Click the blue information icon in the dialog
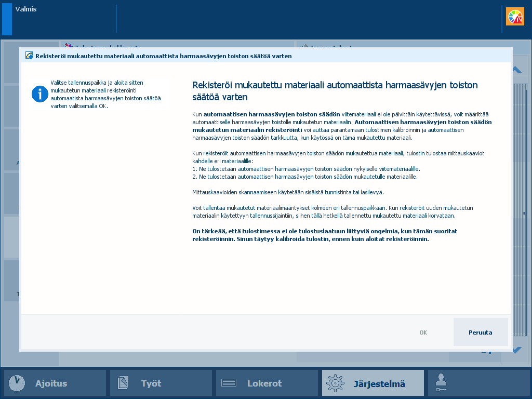The height and width of the screenshot is (399, 532). 40,94
